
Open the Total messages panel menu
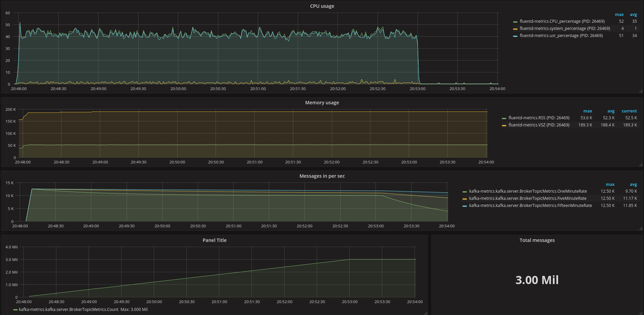(537, 240)
